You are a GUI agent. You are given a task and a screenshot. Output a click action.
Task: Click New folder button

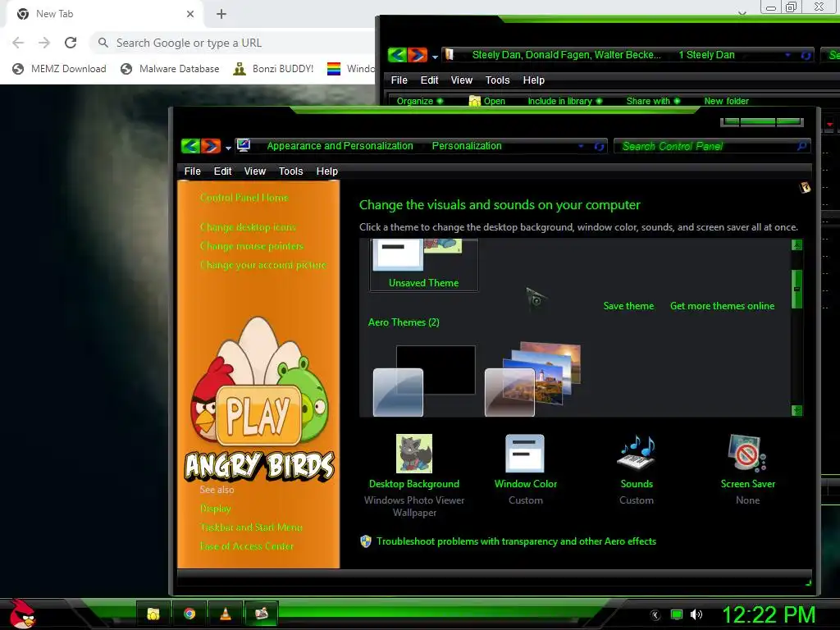(727, 101)
